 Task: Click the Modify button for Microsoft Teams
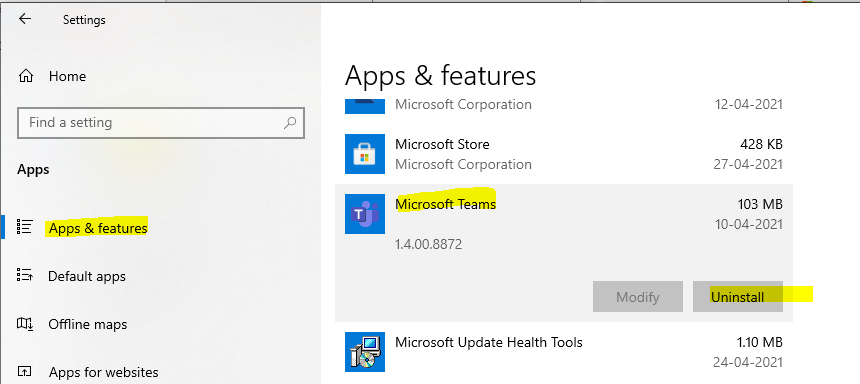coord(638,297)
